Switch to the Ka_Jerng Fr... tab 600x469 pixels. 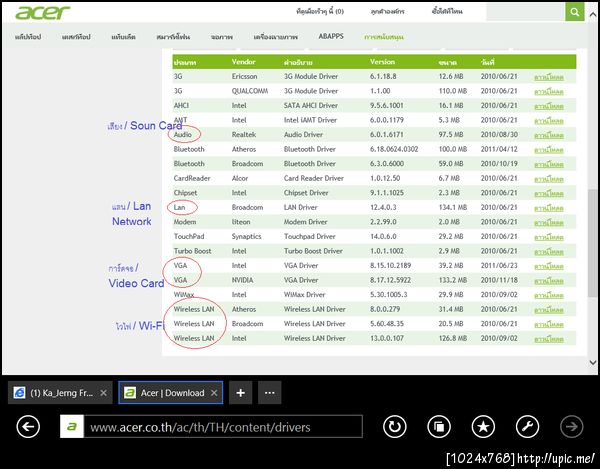(x=60, y=392)
